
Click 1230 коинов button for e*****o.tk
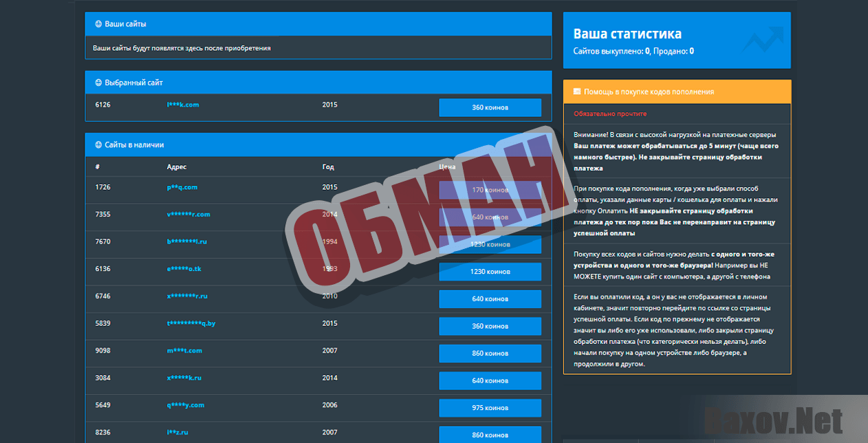pos(490,272)
